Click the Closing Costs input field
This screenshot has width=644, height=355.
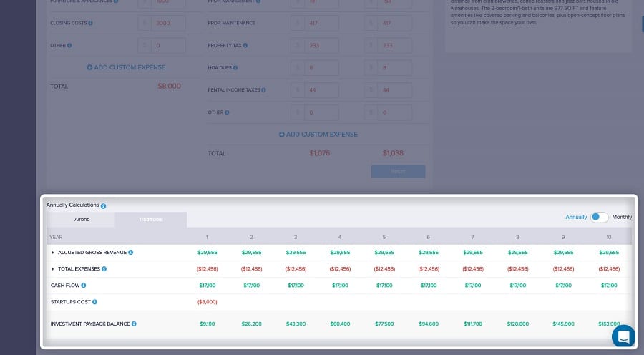pyautogui.click(x=167, y=23)
